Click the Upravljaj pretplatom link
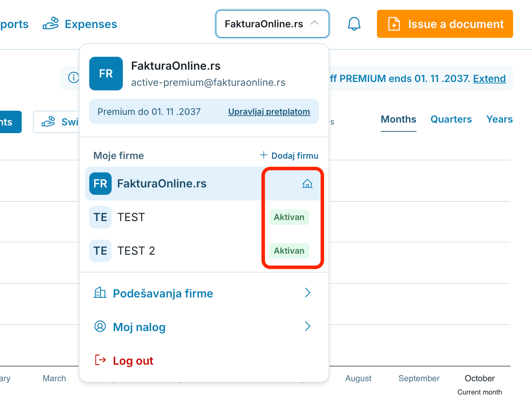The width and height of the screenshot is (532, 405). pos(269,112)
